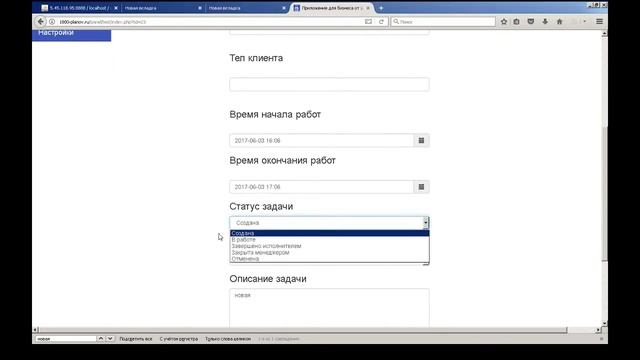Choose В работе status option

pyautogui.click(x=329, y=240)
